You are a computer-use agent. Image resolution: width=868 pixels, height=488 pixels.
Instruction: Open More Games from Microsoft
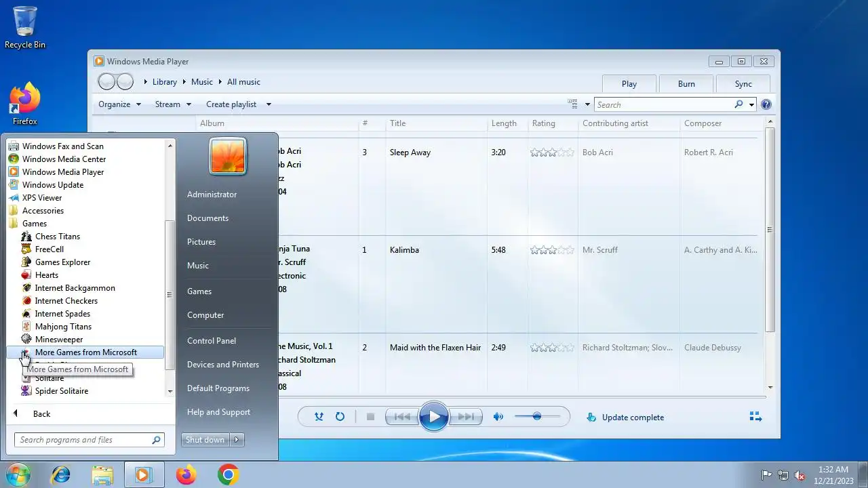85,352
